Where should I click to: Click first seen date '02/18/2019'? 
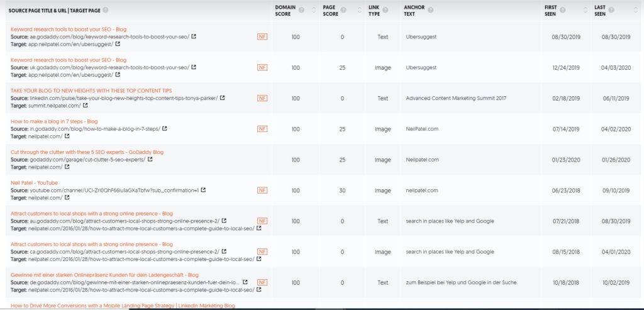pyautogui.click(x=566, y=98)
